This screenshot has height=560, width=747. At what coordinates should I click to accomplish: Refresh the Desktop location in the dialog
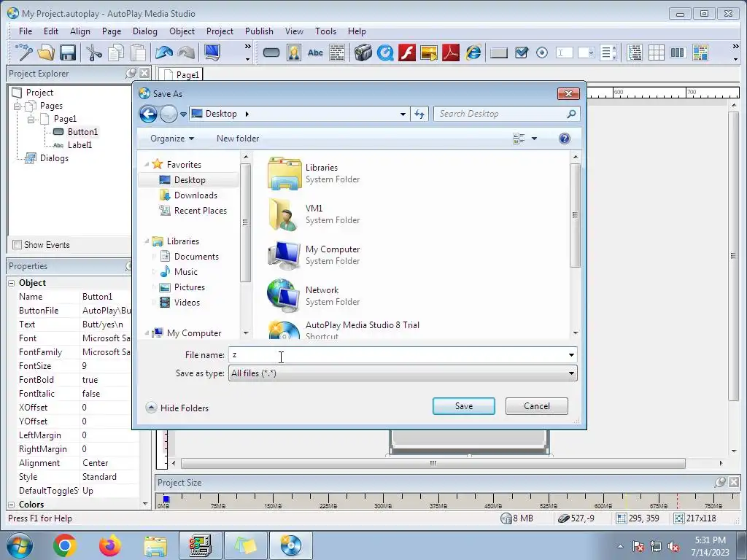pyautogui.click(x=419, y=114)
